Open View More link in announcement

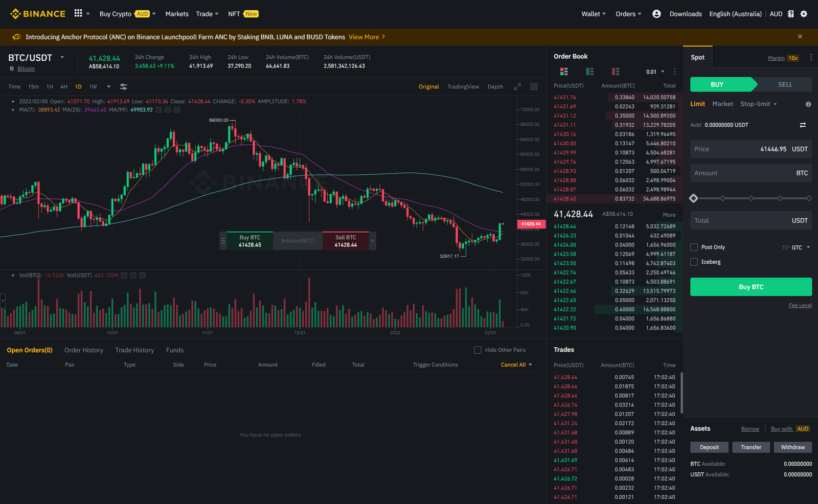pos(367,37)
